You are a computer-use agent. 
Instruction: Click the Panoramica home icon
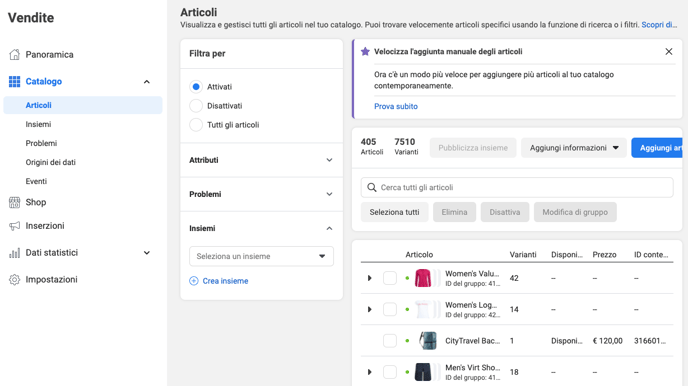pos(14,54)
